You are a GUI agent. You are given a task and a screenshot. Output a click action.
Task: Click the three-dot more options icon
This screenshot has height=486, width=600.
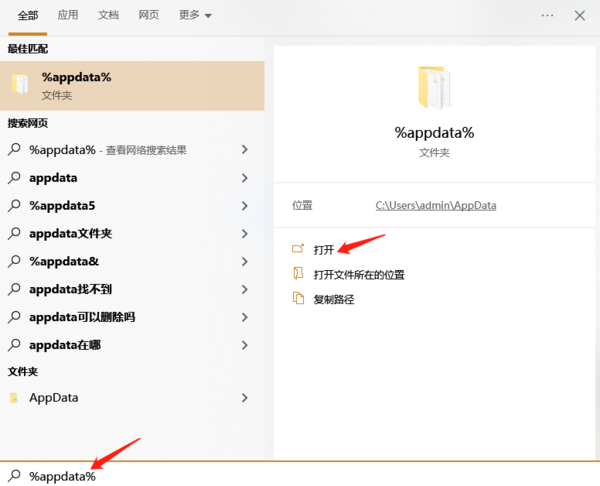click(547, 15)
